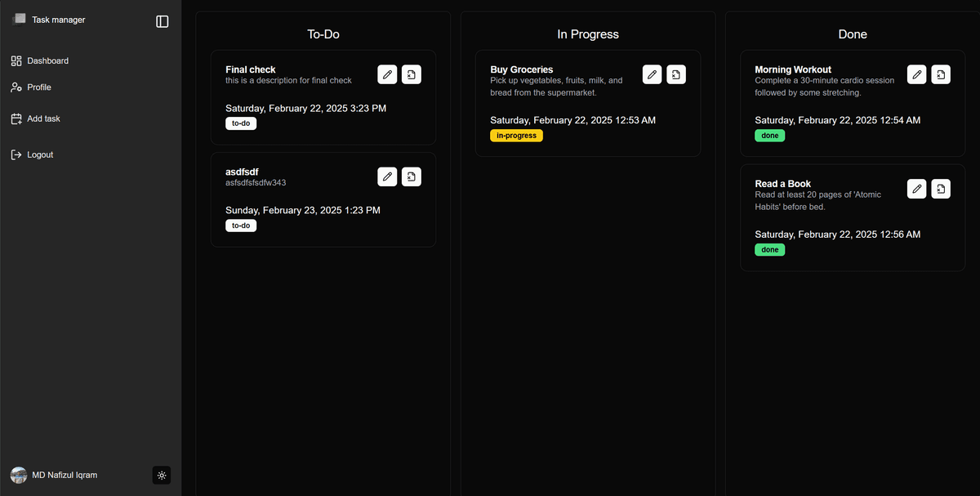Delete the Final check task
980x496 pixels.
click(412, 74)
